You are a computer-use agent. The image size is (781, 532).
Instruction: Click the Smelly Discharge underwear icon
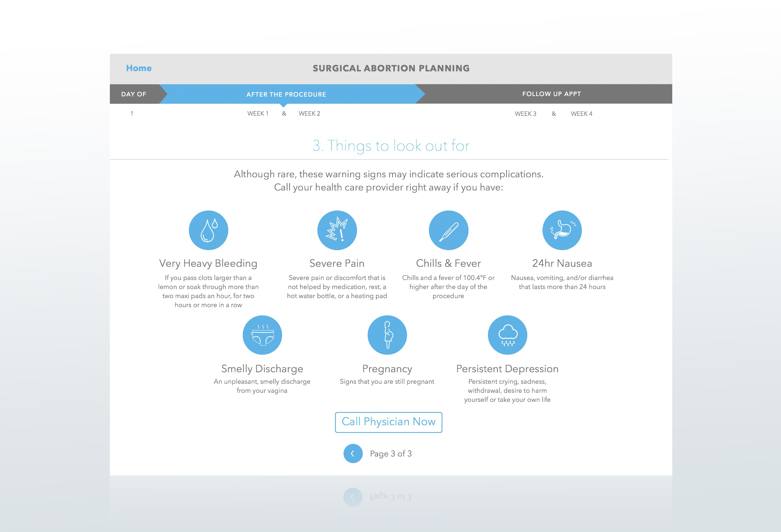coord(262,335)
